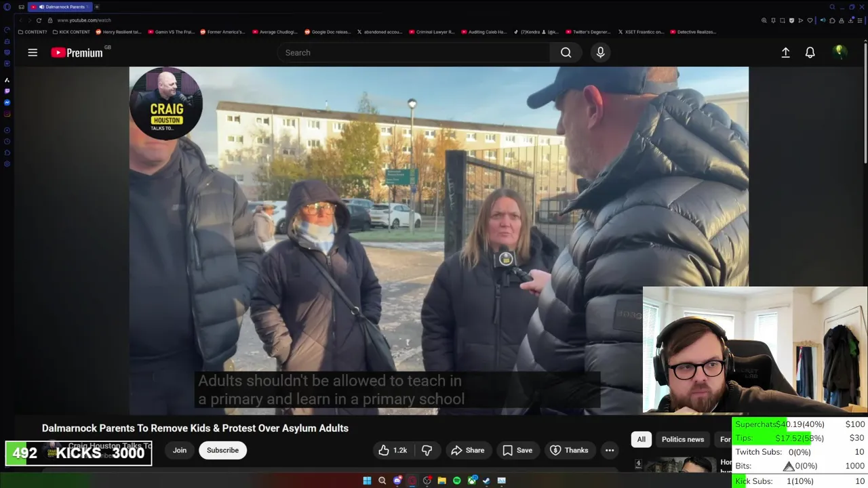Toggle the browser sound speaker icon
Screen dimensions: 868x488
pos(823,20)
